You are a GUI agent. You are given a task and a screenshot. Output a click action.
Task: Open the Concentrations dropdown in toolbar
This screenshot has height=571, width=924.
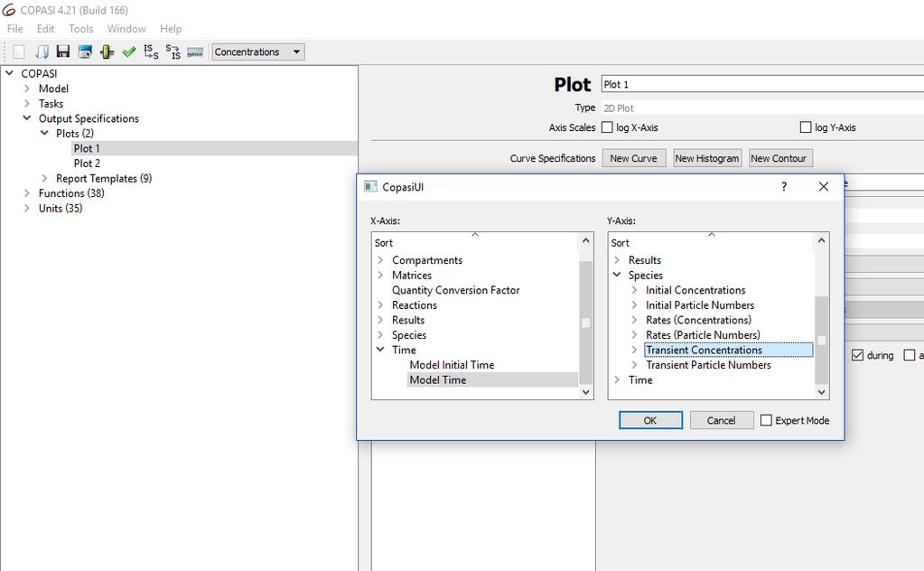click(x=258, y=51)
